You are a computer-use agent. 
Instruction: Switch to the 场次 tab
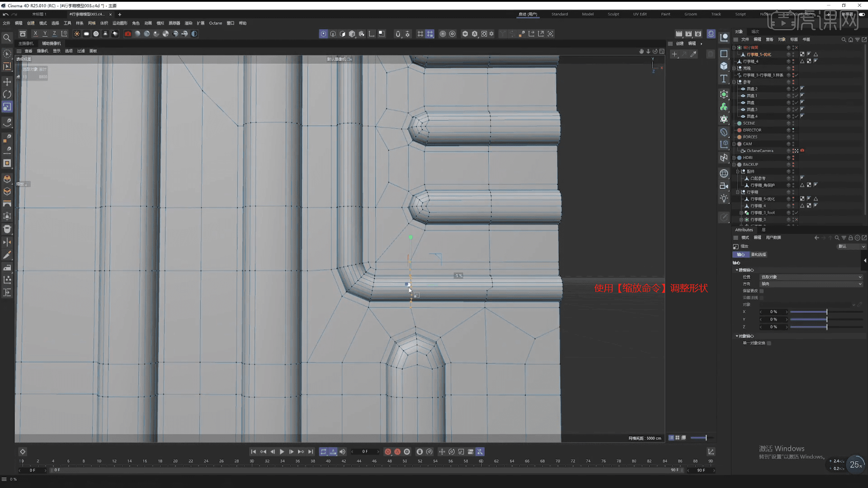[x=755, y=32]
